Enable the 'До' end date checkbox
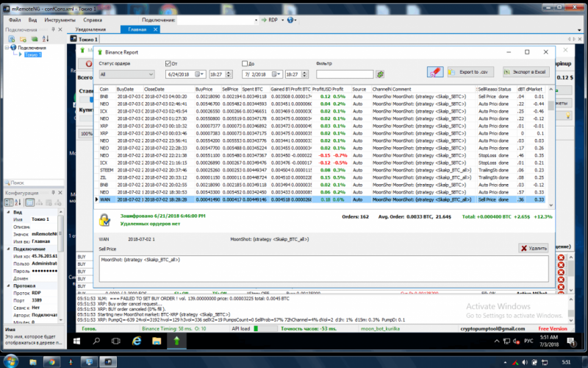Screen dimensions: 588x368 244,64
